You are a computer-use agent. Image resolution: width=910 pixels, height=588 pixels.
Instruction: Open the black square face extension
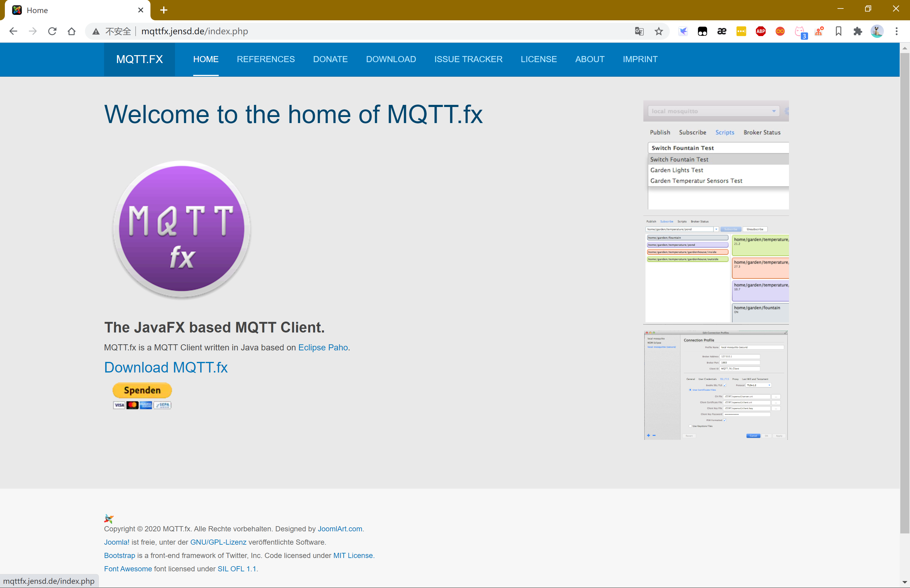702,31
